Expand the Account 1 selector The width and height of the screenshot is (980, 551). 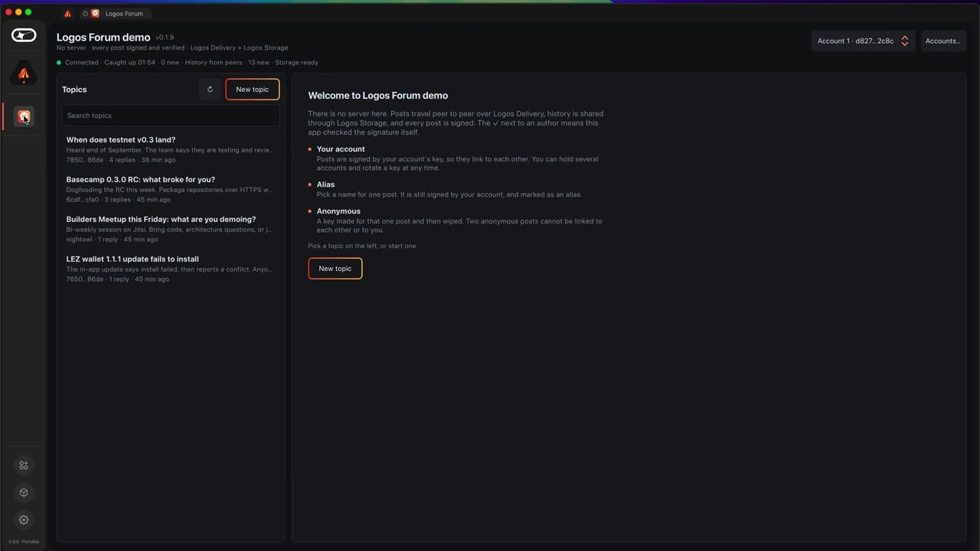[863, 41]
